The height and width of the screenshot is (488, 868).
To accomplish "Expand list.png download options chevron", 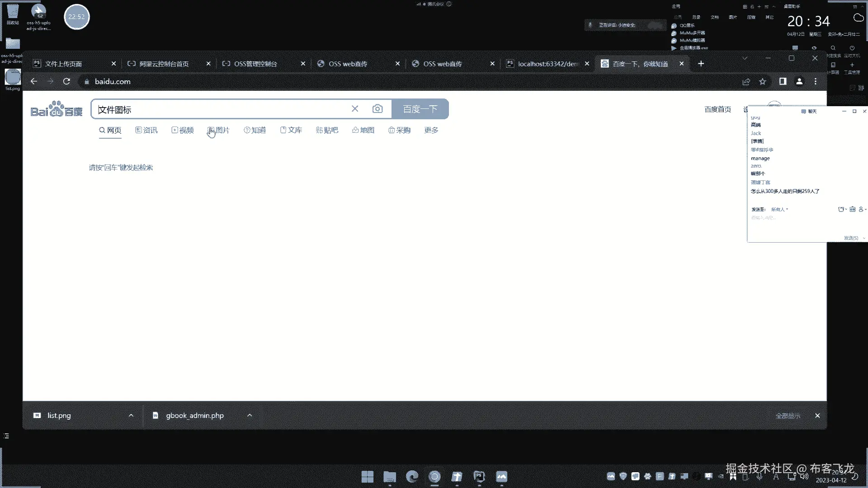I will (x=131, y=415).
